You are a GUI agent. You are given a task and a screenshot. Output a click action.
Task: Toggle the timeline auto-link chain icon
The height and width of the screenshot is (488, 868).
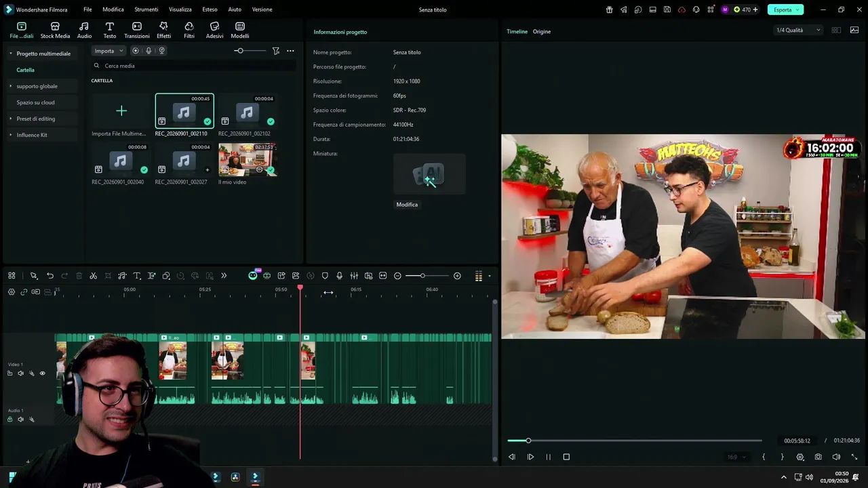pos(24,292)
